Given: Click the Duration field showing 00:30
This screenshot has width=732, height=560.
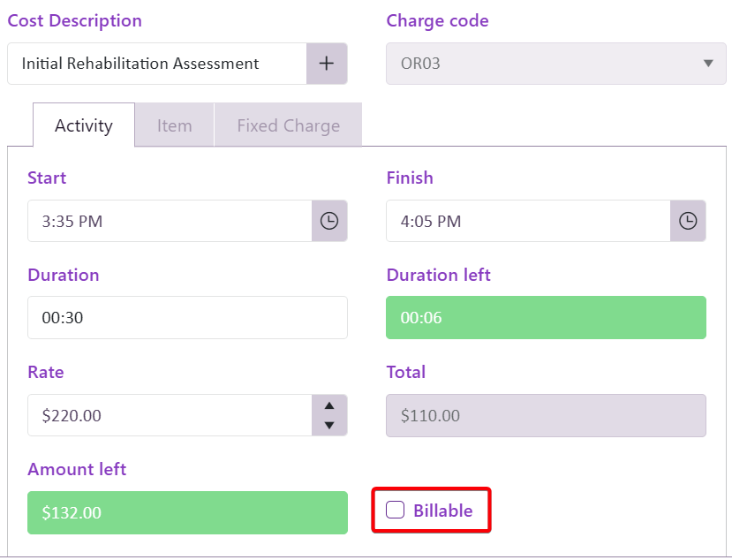Looking at the screenshot, I should click(187, 318).
